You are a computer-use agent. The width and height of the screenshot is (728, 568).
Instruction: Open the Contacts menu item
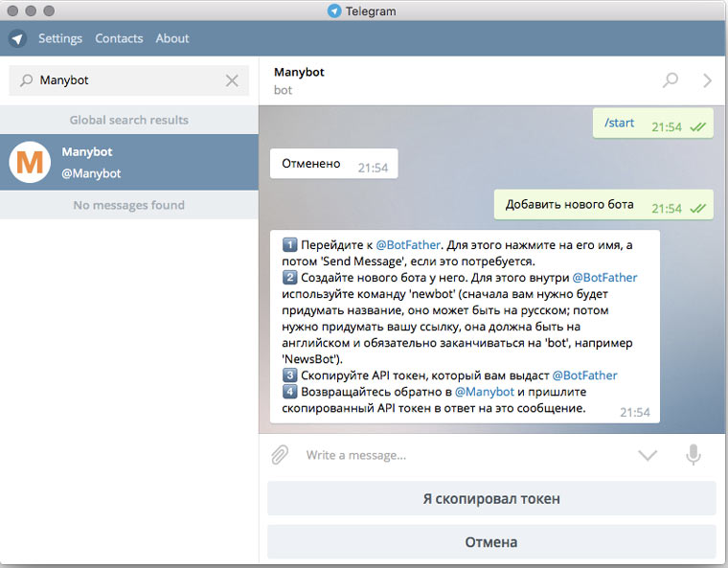pos(119,38)
